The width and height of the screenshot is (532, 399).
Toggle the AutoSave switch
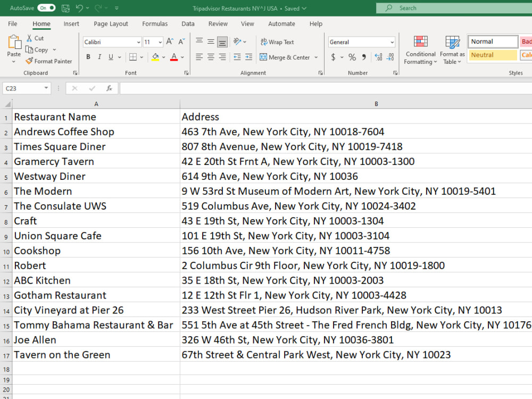pyautogui.click(x=46, y=8)
